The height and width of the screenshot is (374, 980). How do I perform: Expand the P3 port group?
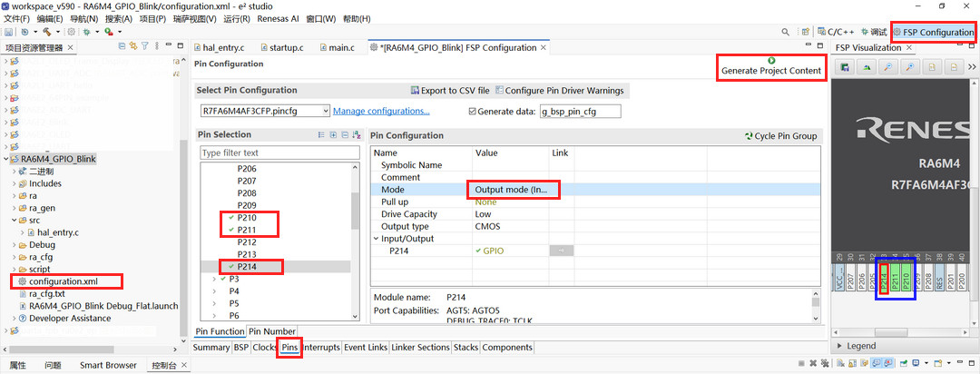[214, 279]
